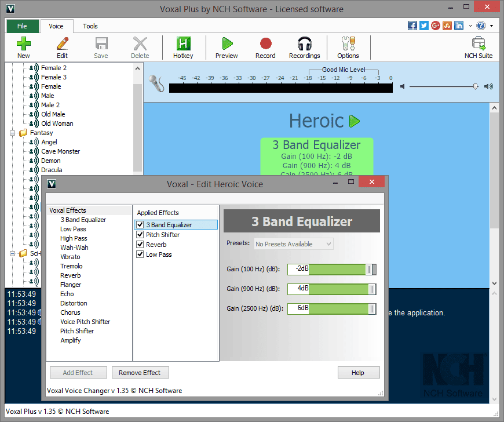Click the New voice plus icon

click(24, 43)
